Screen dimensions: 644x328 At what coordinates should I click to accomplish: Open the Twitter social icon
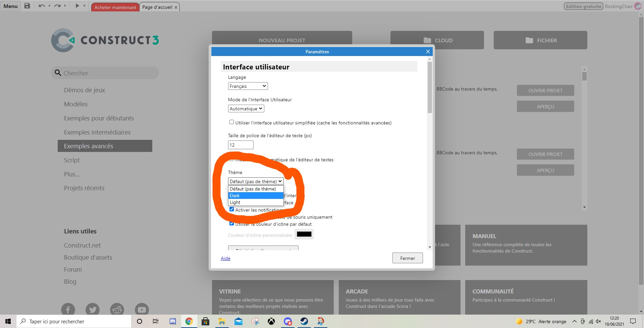(93, 310)
